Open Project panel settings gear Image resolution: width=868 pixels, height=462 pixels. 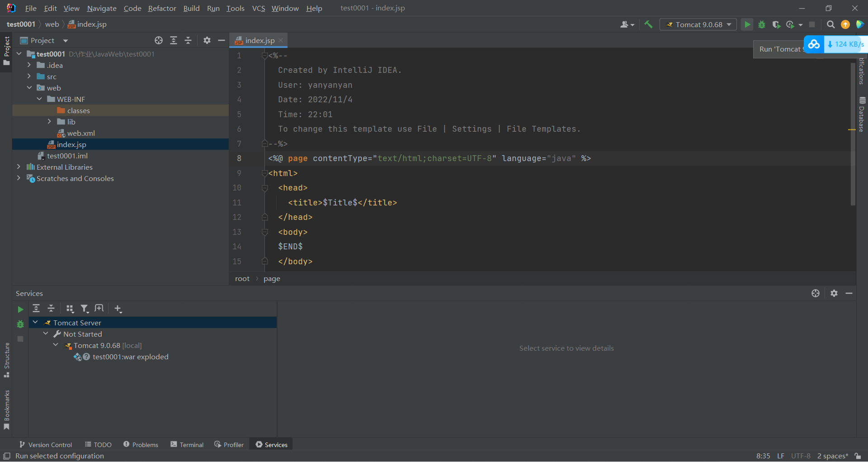click(207, 40)
